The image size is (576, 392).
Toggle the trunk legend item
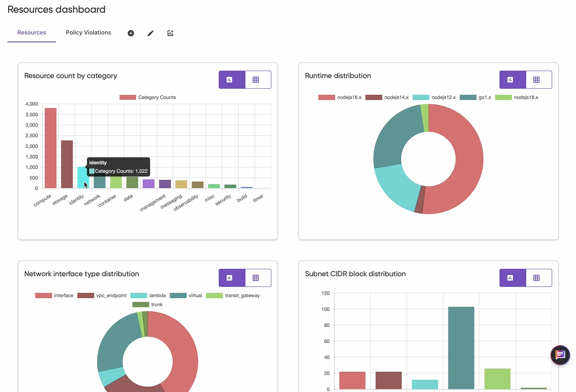148,304
